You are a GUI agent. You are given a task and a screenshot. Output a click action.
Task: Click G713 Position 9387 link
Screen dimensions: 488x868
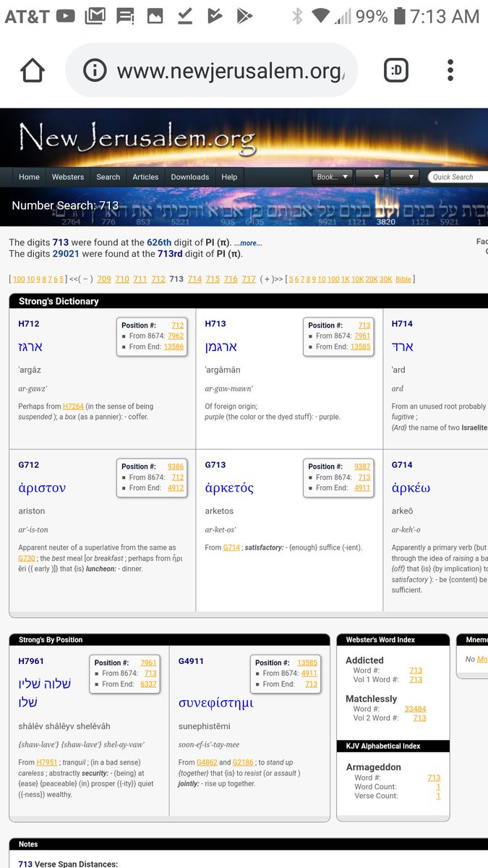362,467
